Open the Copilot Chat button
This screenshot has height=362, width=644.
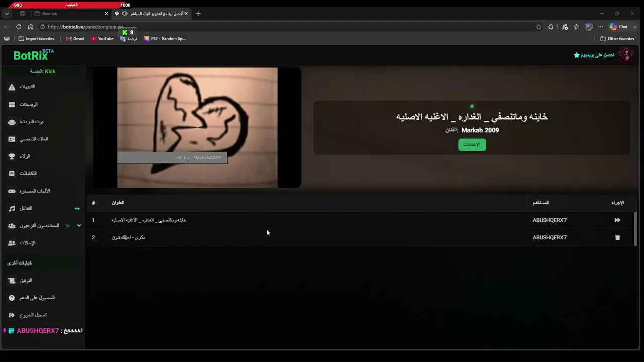coord(618,27)
